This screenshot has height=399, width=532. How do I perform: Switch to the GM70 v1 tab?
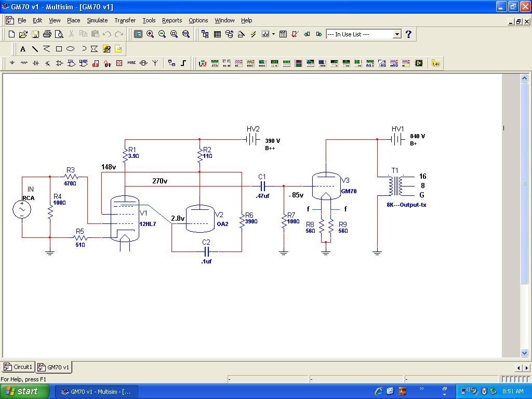coord(54,367)
